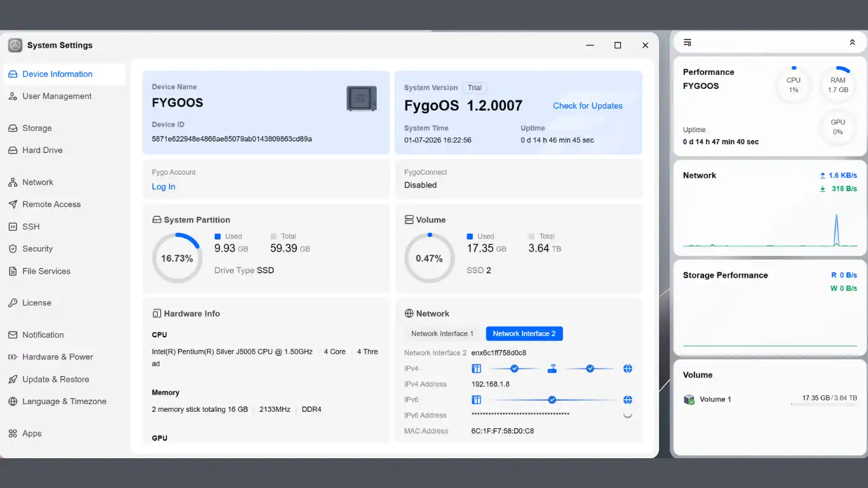
Task: Click the memory stick totaling 16 GB text
Action: click(200, 410)
